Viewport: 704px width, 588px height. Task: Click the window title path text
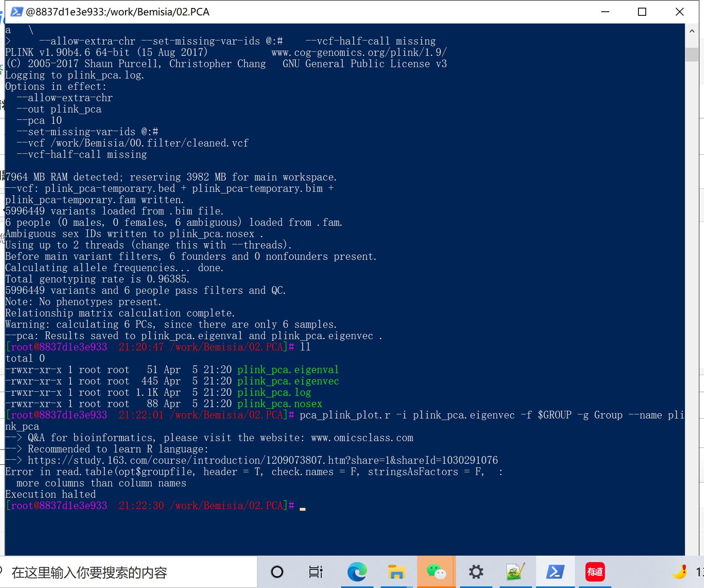click(x=118, y=12)
